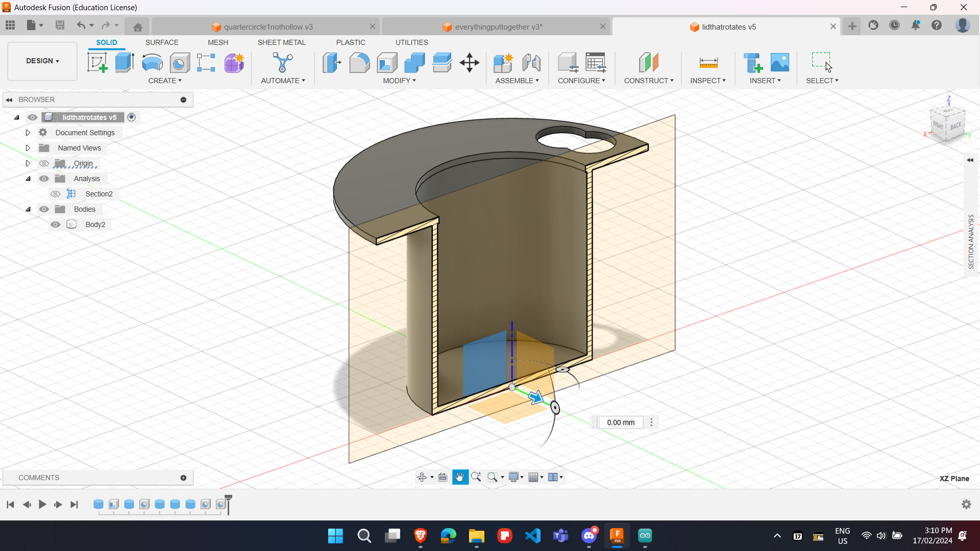Click the Measure tool under Inspect
Image resolution: width=980 pixels, height=551 pixels.
coord(708,63)
